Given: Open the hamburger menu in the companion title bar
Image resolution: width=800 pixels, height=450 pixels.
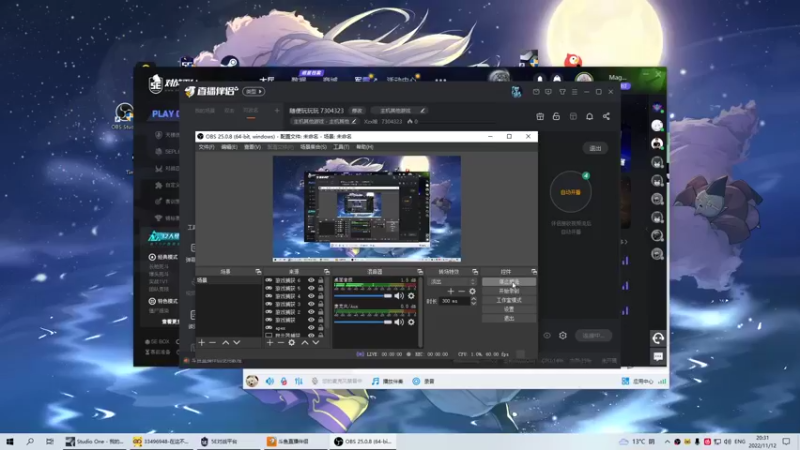Looking at the screenshot, I should tap(574, 92).
